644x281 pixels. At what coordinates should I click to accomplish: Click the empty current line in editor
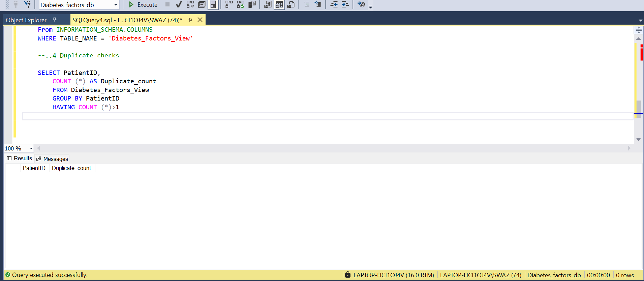[x=328, y=116]
